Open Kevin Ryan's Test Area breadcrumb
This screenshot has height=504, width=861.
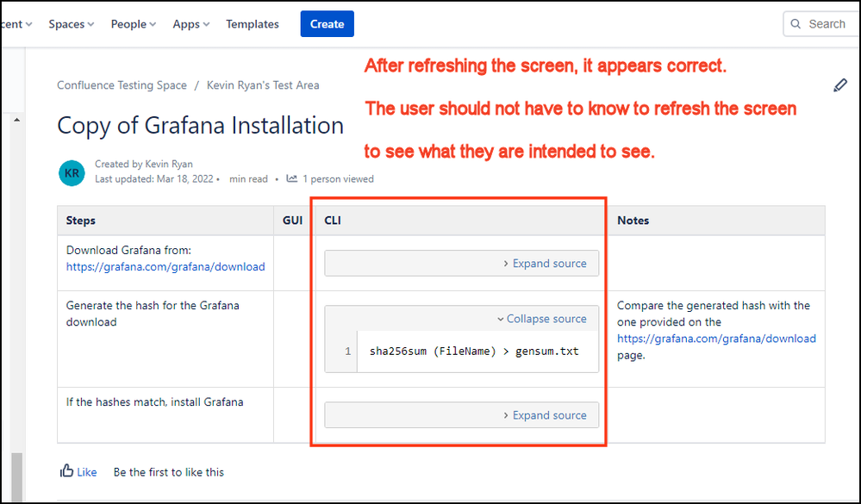(263, 85)
